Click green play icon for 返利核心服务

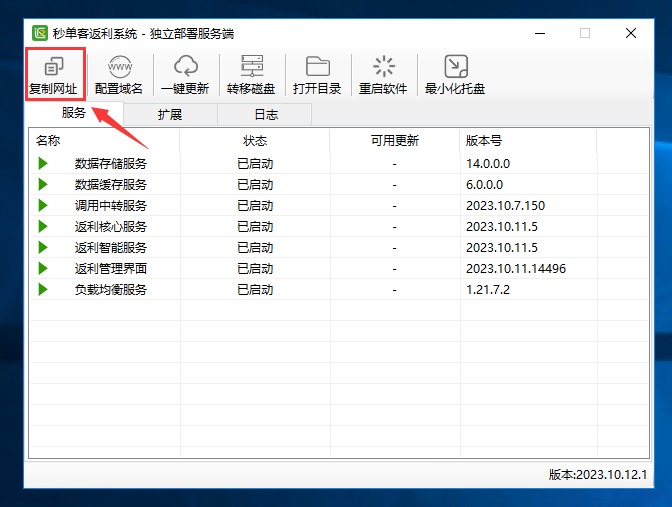coord(43,226)
